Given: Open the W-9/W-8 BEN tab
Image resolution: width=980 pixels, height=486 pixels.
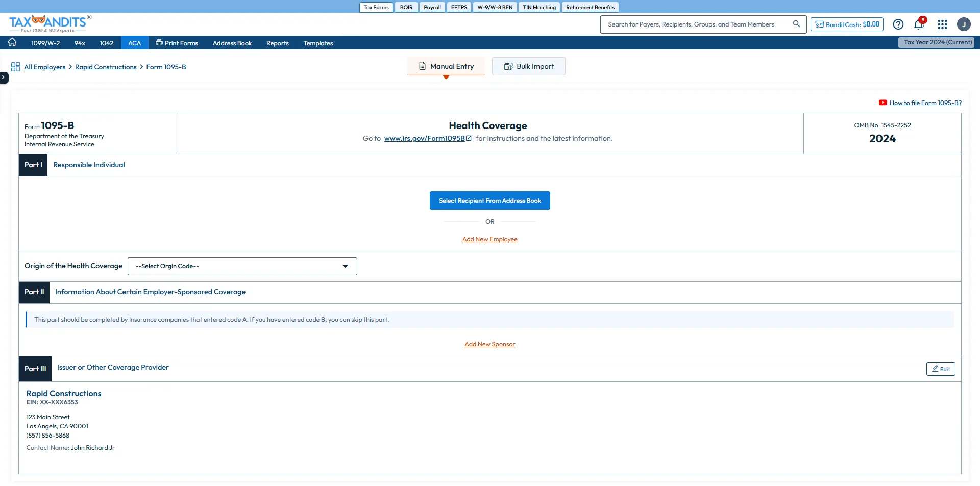Looking at the screenshot, I should pyautogui.click(x=495, y=7).
